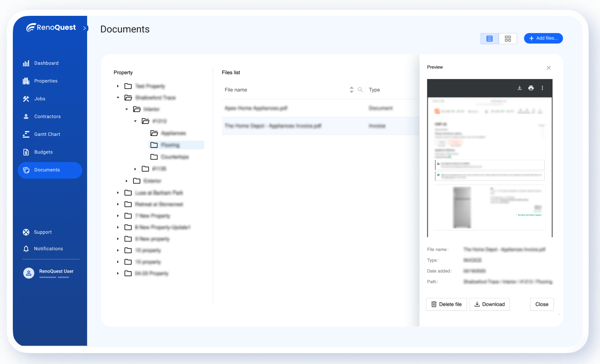
Task: Sort files by File name arrows
Action: [352, 90]
